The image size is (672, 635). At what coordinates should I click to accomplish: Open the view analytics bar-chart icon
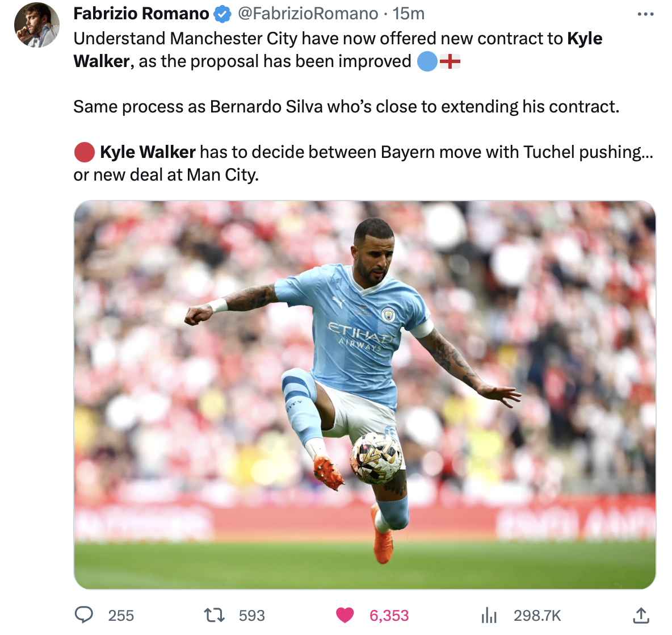[489, 615]
